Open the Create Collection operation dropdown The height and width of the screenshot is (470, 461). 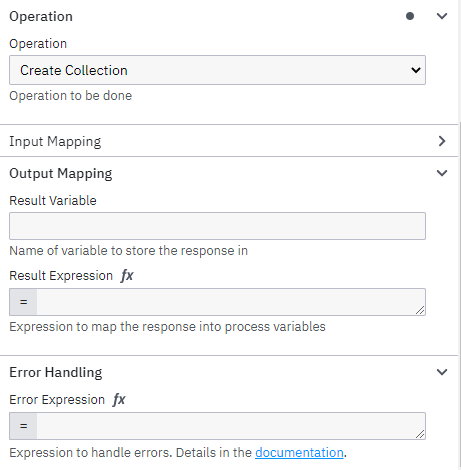tap(217, 70)
